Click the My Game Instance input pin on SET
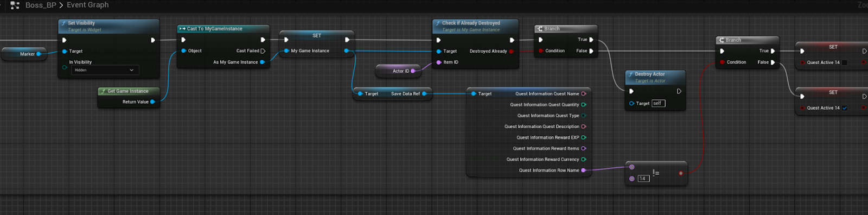The image size is (868, 215). point(286,51)
